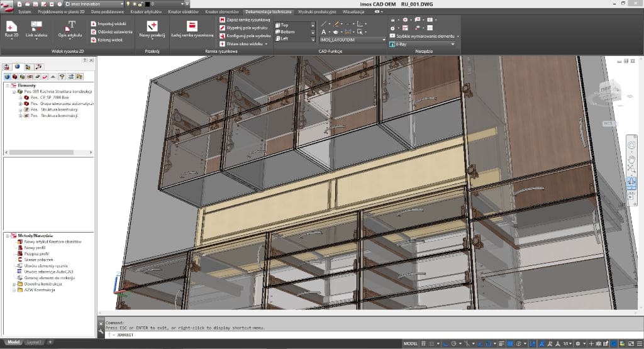Switch to the Kreator obiektów tab
The width and height of the screenshot is (644, 349).
tap(182, 12)
